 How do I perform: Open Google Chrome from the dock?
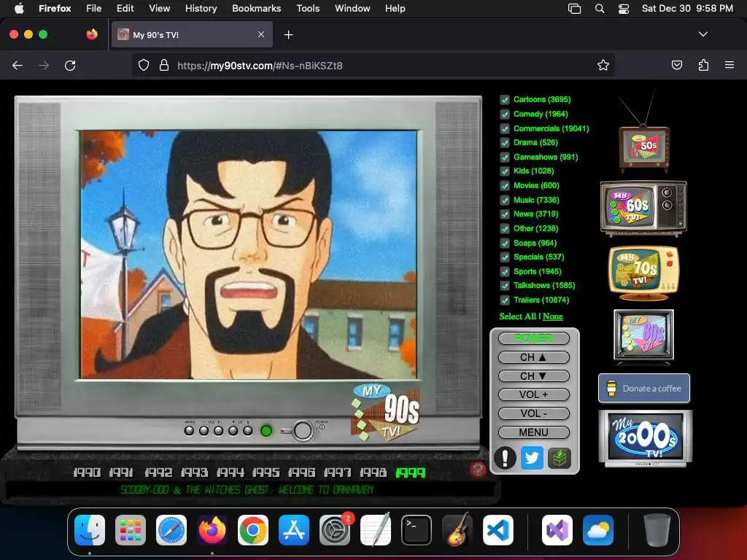[253, 530]
